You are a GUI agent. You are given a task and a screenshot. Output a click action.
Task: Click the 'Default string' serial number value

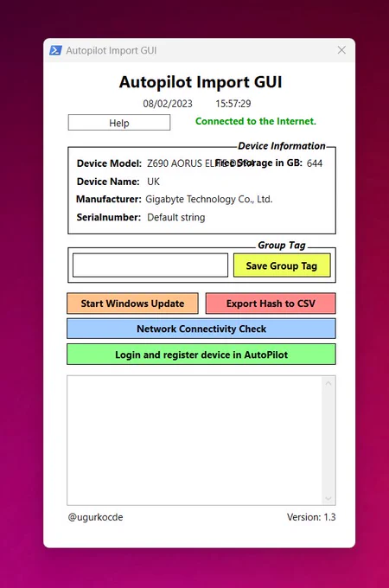point(175,218)
